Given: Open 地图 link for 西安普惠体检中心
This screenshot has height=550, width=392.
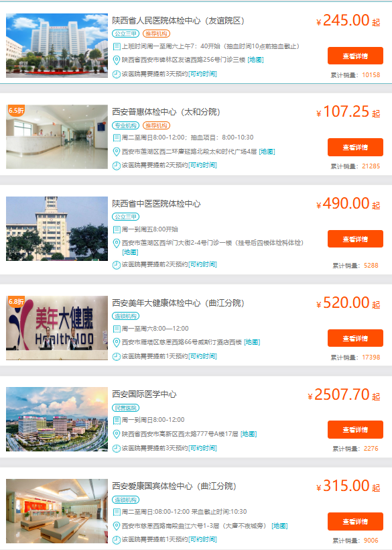Looking at the screenshot, I should pos(267,152).
